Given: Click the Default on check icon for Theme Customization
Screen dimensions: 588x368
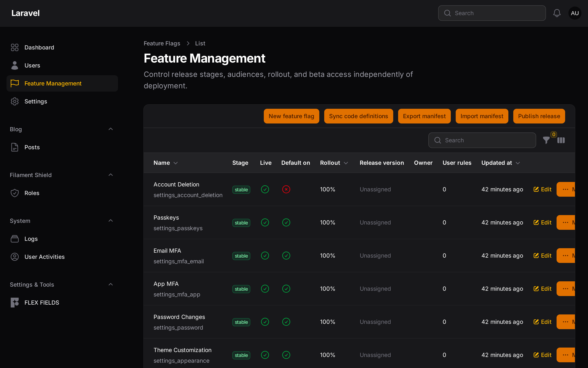Looking at the screenshot, I should tap(286, 355).
